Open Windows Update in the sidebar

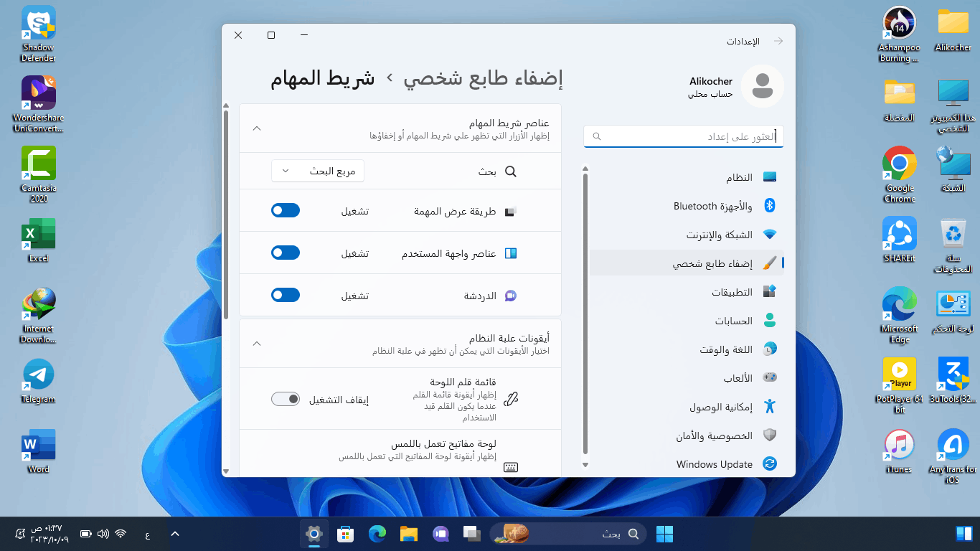(x=687, y=464)
